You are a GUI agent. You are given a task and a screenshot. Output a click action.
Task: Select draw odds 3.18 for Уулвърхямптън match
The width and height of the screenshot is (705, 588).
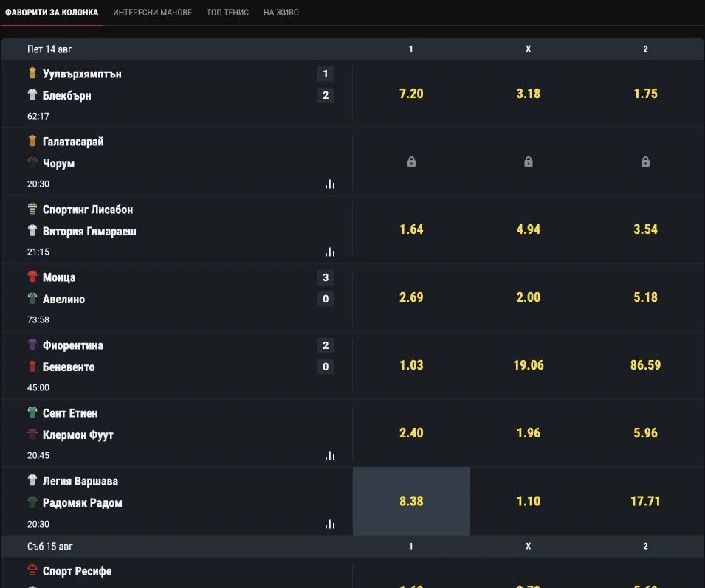pyautogui.click(x=529, y=94)
